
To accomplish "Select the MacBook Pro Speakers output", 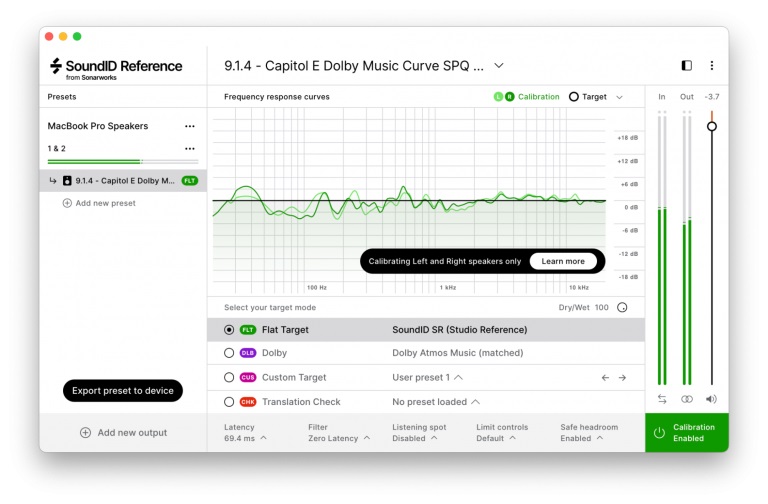I will coord(97,126).
